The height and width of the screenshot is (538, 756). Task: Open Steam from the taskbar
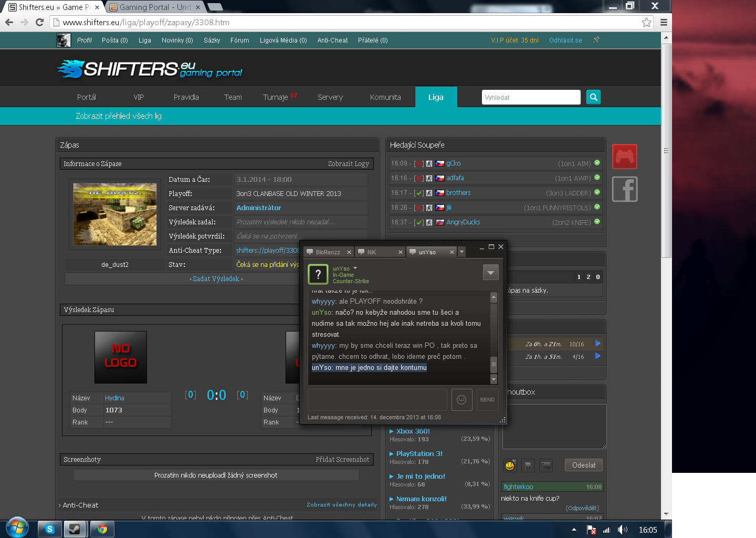tap(75, 529)
